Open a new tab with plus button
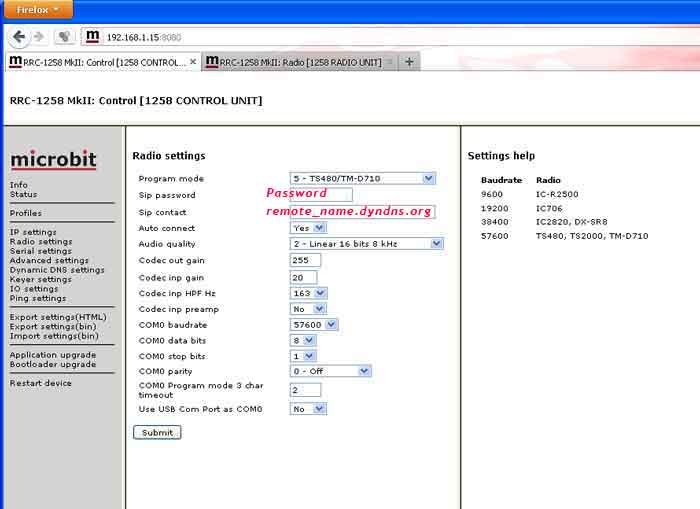Viewport: 700px width, 509px height. point(409,62)
